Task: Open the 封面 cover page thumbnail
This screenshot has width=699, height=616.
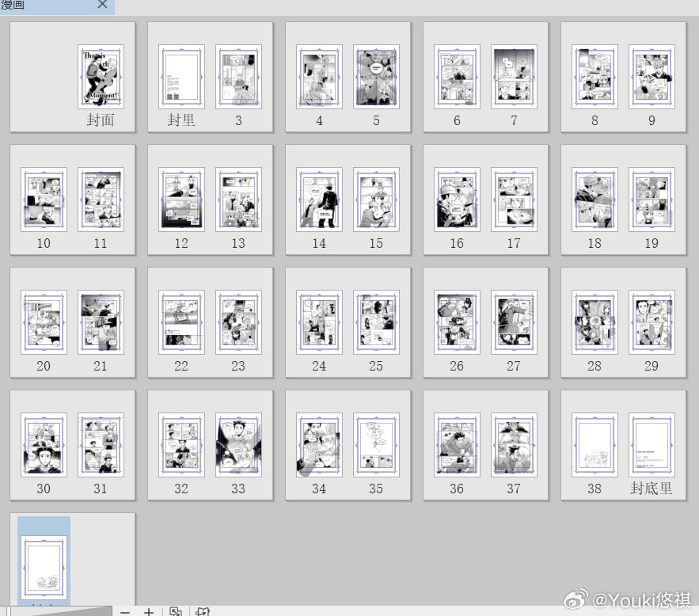Action: [x=101, y=77]
